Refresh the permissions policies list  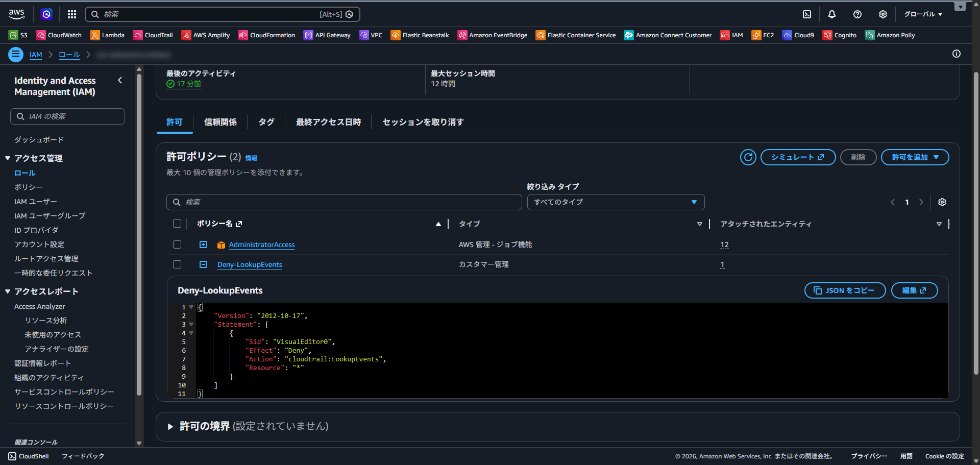pyautogui.click(x=748, y=157)
